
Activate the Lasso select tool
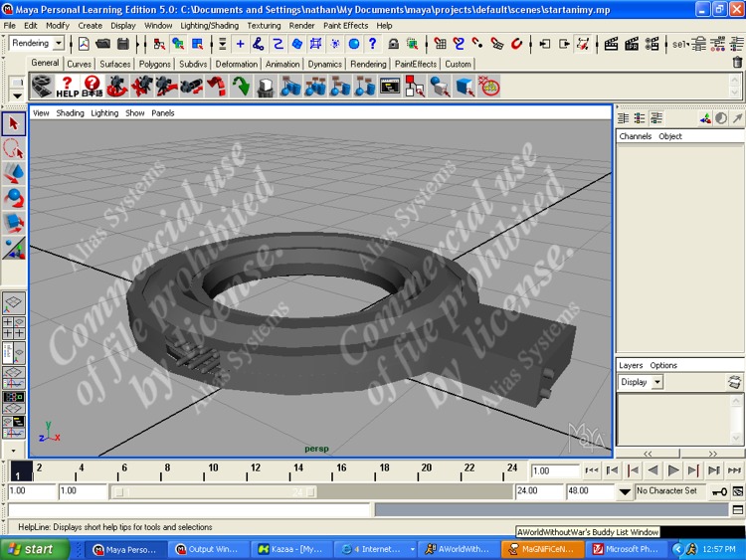[14, 149]
